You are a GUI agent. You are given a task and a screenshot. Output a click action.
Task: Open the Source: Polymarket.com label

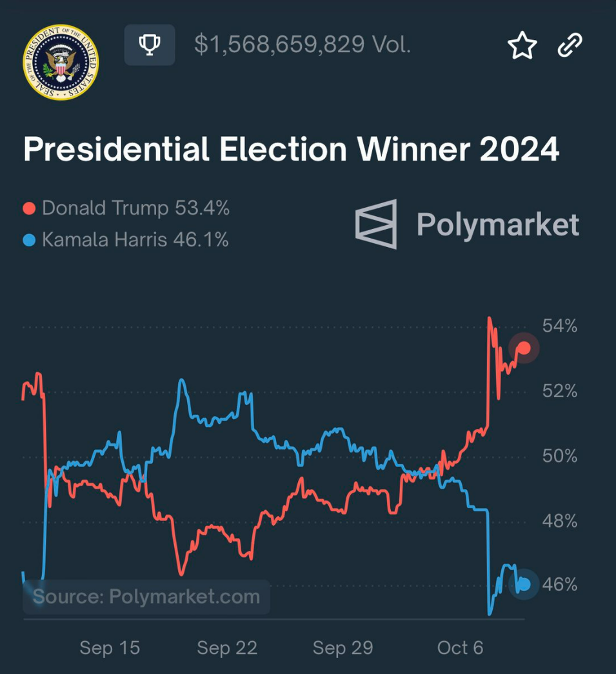point(146,597)
